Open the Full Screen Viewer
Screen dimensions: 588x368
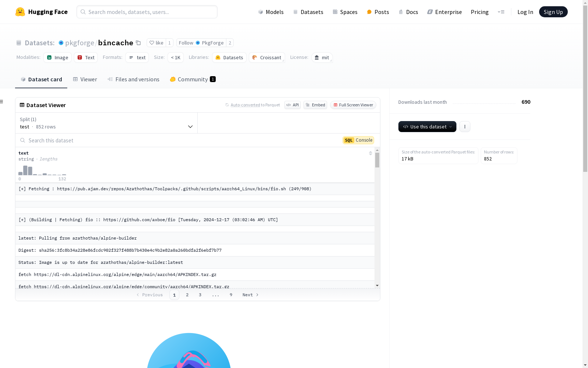pos(353,105)
